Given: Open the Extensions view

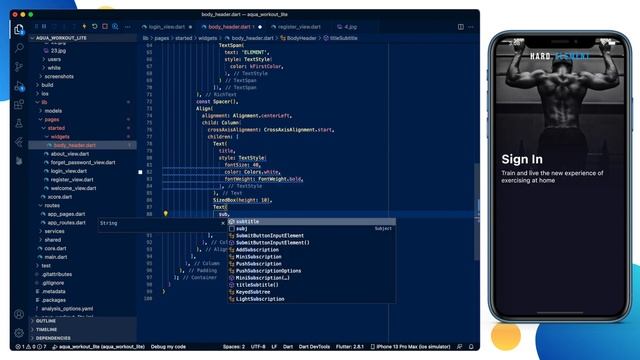Looking at the screenshot, I should [x=19, y=104].
